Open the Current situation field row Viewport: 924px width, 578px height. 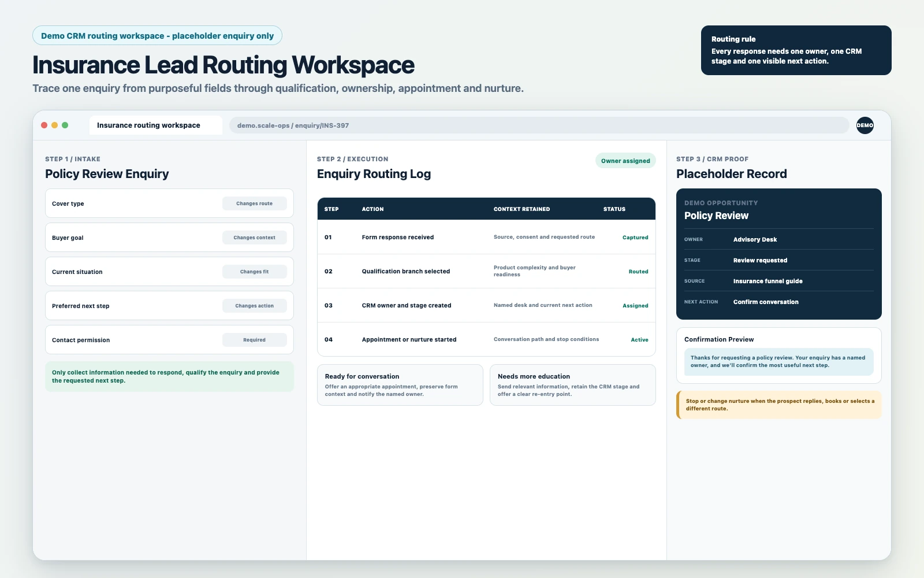tap(169, 272)
